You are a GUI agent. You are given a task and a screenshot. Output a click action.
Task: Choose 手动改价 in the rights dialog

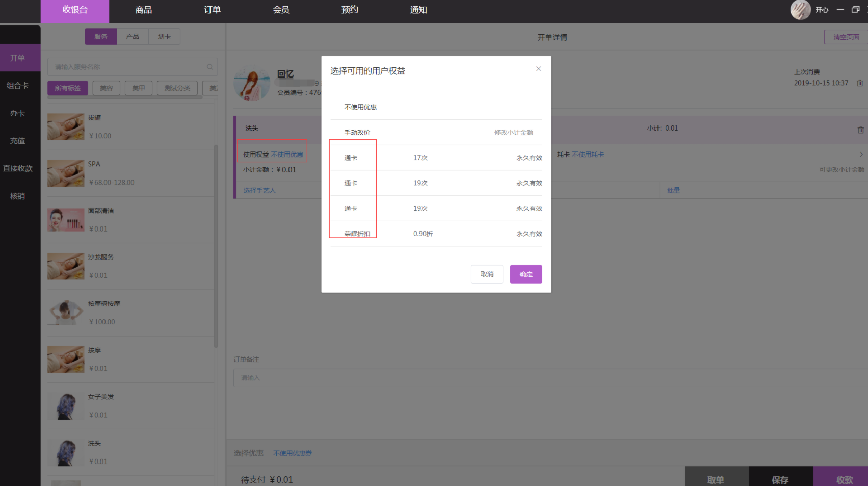[x=357, y=133]
